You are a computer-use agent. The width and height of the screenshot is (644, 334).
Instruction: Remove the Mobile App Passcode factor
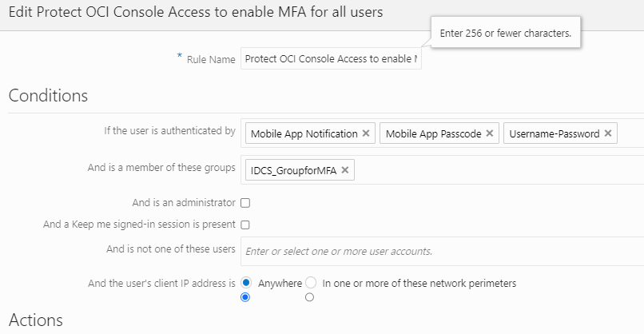(490, 133)
